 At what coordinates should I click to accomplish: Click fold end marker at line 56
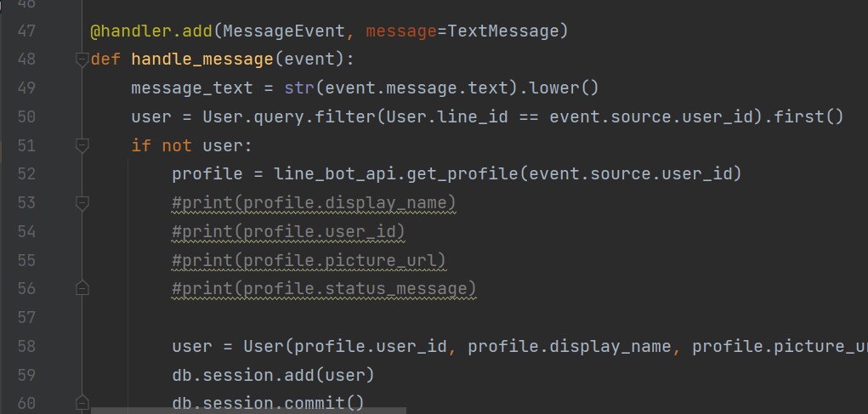(x=82, y=289)
